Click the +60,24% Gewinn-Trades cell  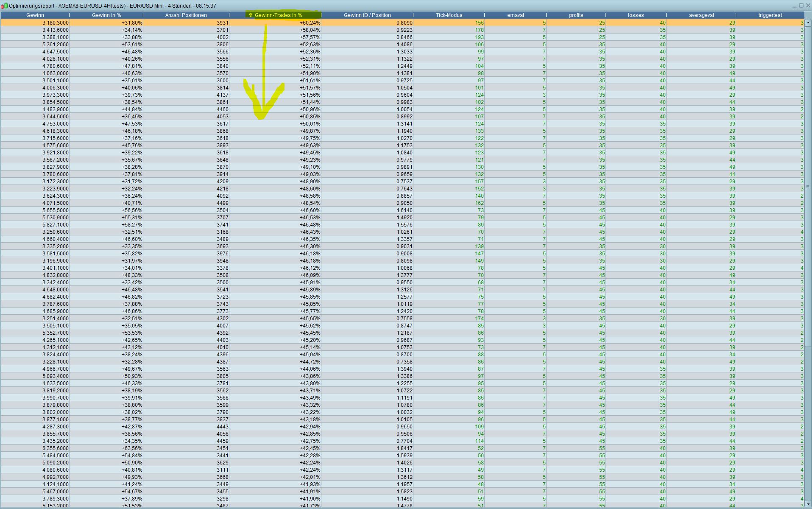275,23
